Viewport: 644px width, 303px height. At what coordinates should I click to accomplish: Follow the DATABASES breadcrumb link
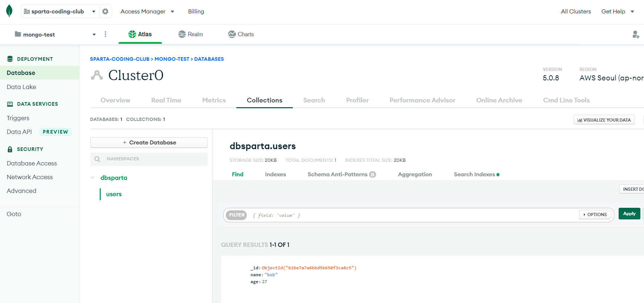click(209, 59)
